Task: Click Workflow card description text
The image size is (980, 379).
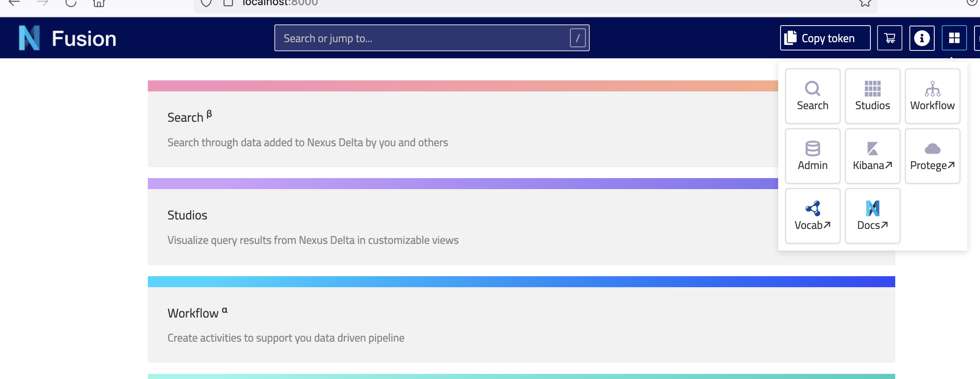Action: coord(286,338)
